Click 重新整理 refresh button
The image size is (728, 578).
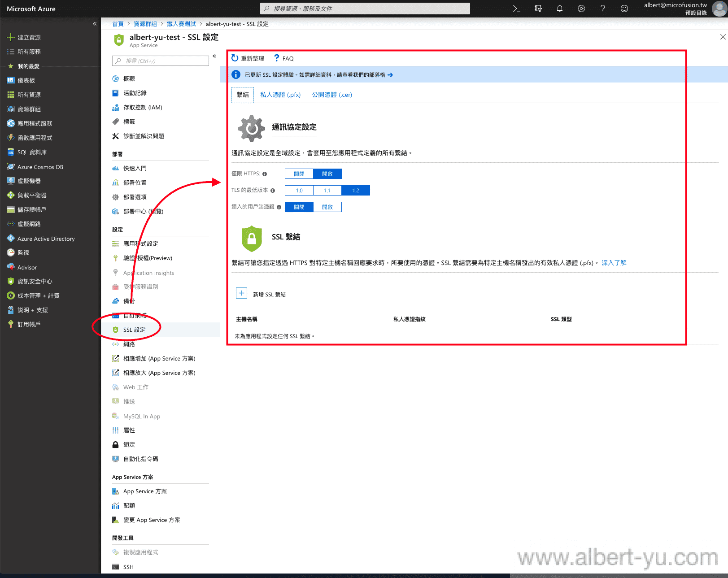click(x=248, y=58)
